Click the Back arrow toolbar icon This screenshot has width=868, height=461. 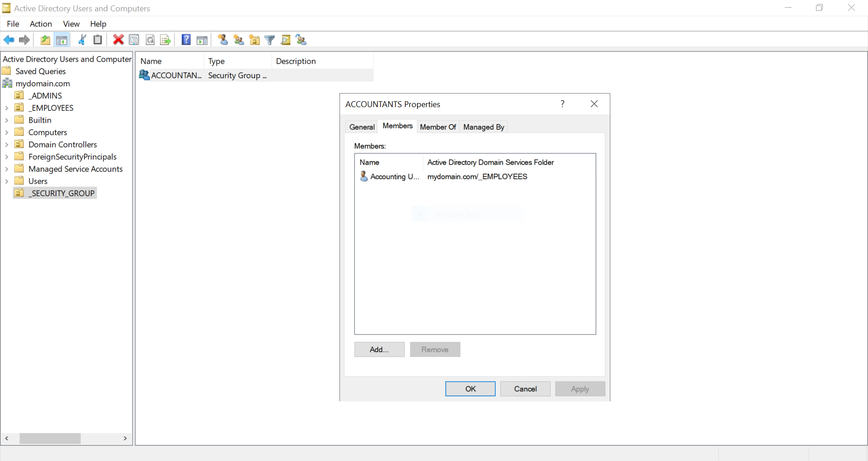pos(9,40)
